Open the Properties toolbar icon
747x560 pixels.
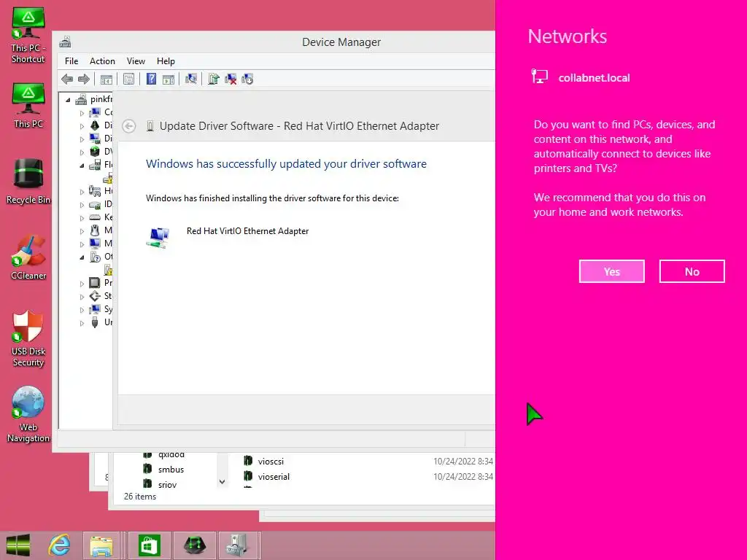[x=128, y=79]
